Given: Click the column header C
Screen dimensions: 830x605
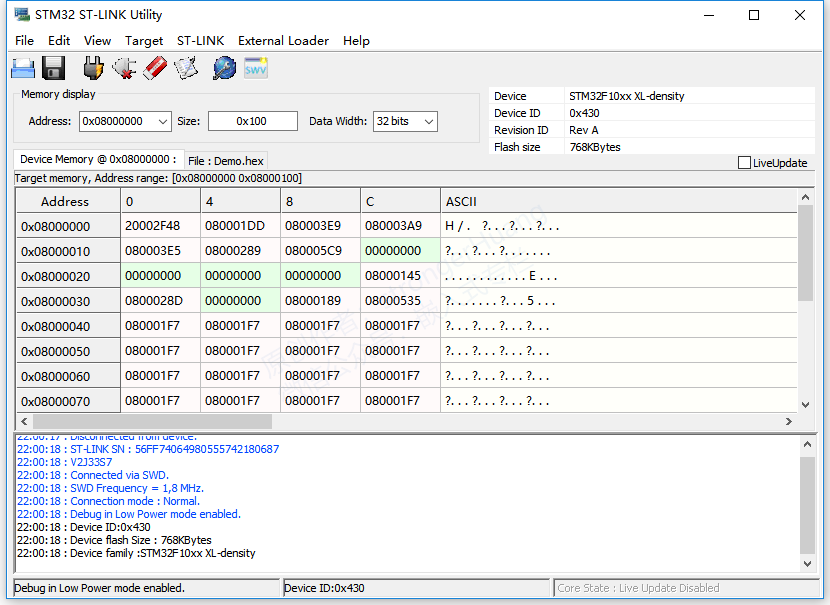Looking at the screenshot, I should point(400,201).
